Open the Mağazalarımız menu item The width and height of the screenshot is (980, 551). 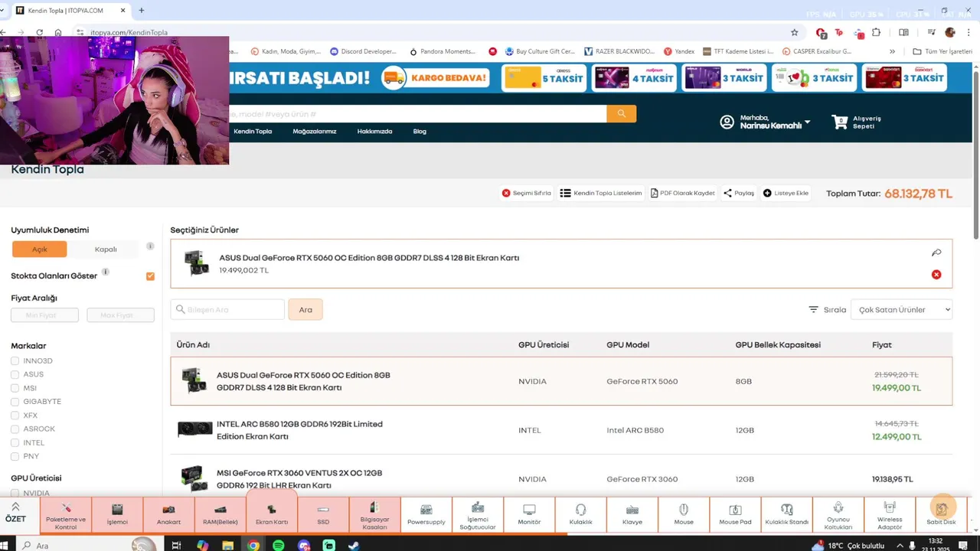pos(315,132)
